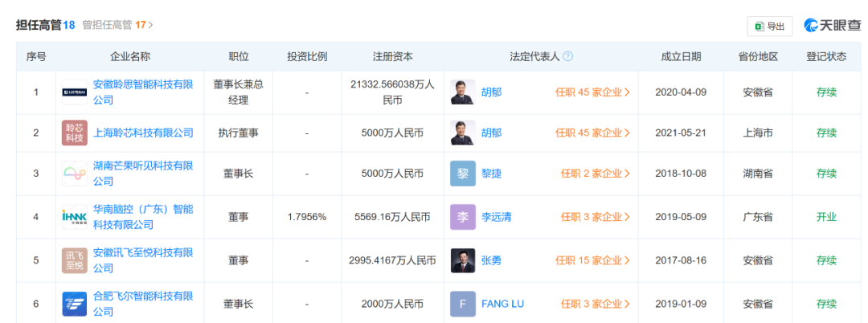The height and width of the screenshot is (323, 868).
Task: Click the 湖南芒果听见 company logo
Action: 75,174
